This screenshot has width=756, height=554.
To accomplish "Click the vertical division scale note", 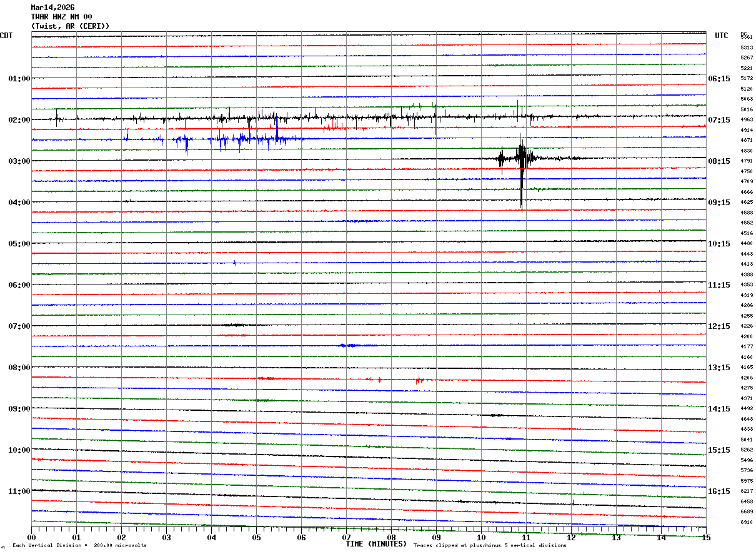I will pyautogui.click(x=79, y=546).
